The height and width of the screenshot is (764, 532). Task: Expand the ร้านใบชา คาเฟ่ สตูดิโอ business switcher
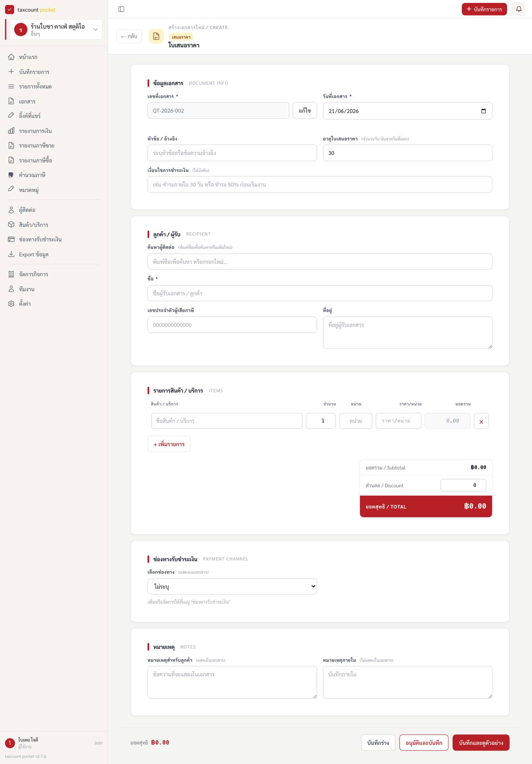56,30
